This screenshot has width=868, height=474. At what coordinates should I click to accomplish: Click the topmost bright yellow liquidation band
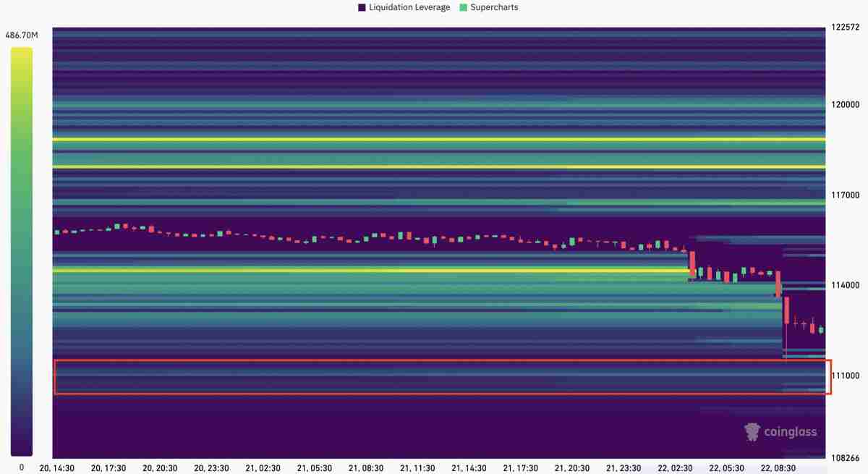click(434, 139)
